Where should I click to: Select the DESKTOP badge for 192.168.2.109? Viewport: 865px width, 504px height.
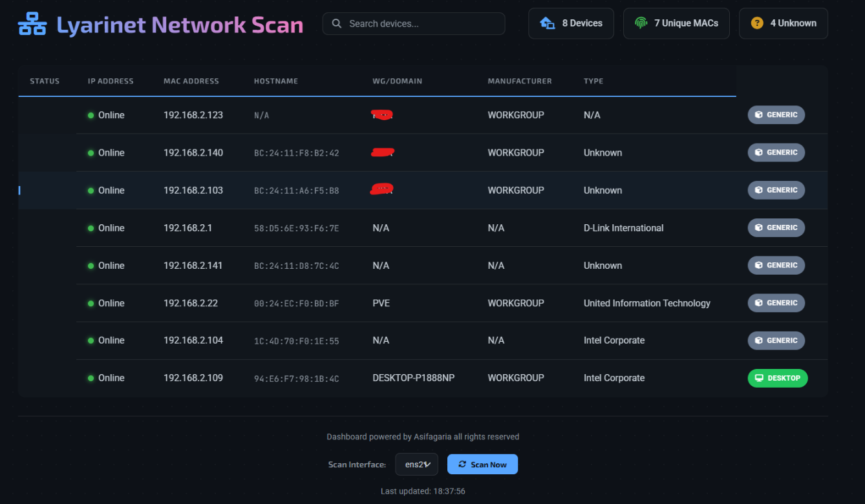pyautogui.click(x=778, y=378)
